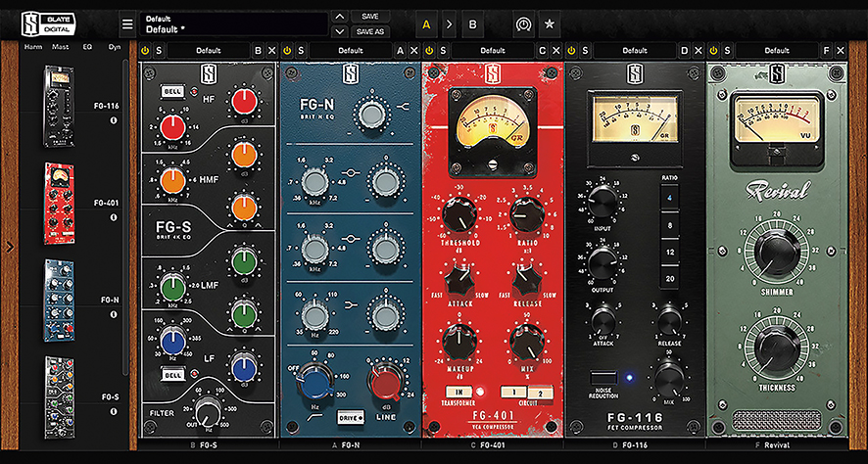Toggle the DRIVE button on FG-N
Image resolution: width=868 pixels, height=464 pixels.
pos(351,417)
